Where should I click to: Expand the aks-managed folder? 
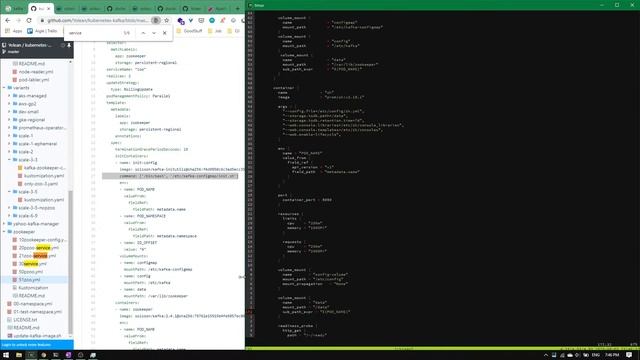(9, 96)
